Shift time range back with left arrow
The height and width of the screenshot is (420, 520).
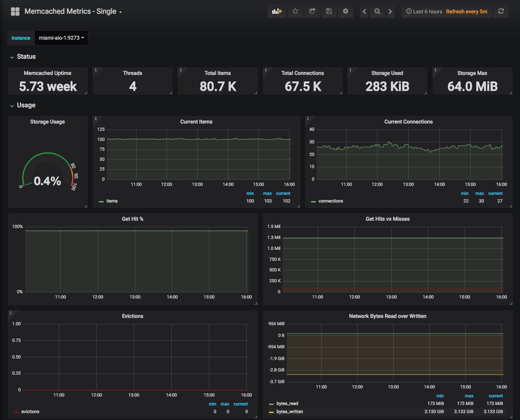point(364,11)
